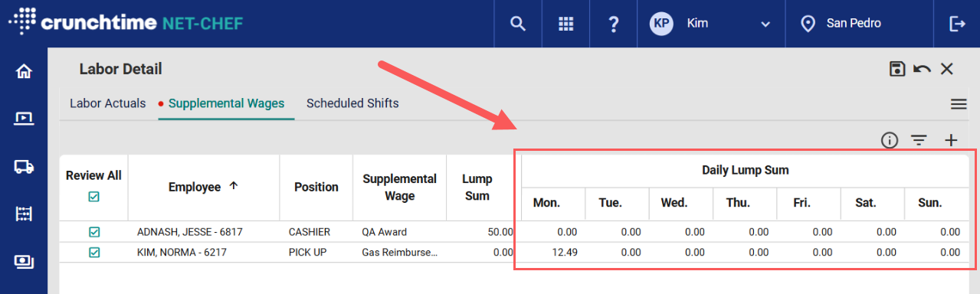Undo changes with the arrow icon
Viewport: 980px width, 294px height.
[922, 69]
